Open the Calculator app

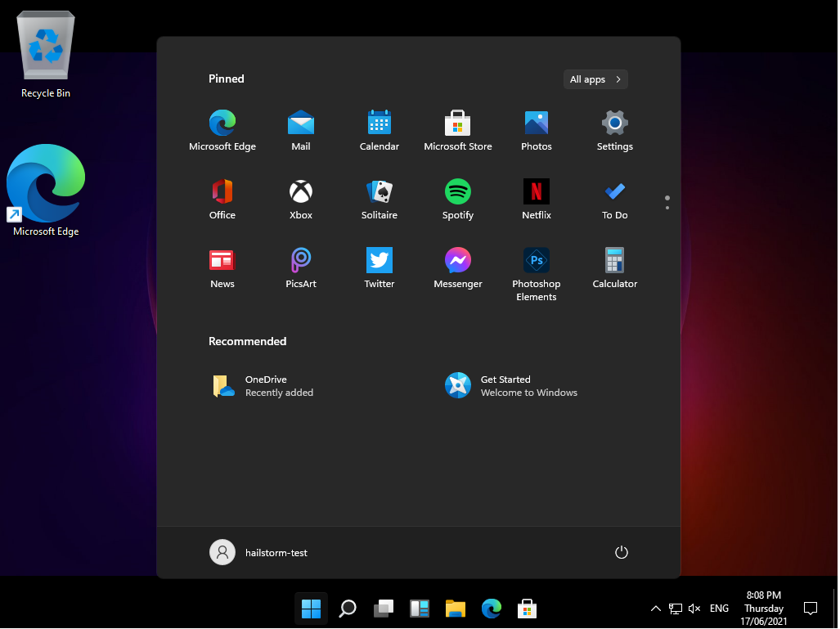tap(614, 268)
